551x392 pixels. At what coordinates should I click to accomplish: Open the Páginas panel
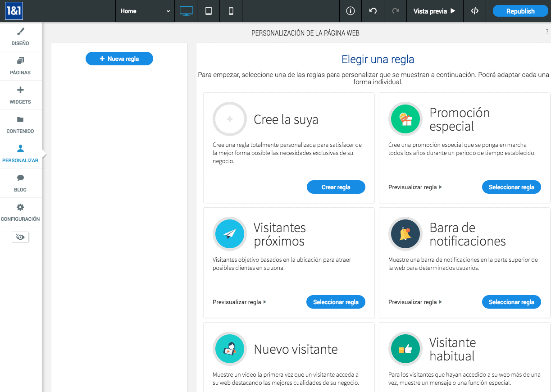pos(21,66)
